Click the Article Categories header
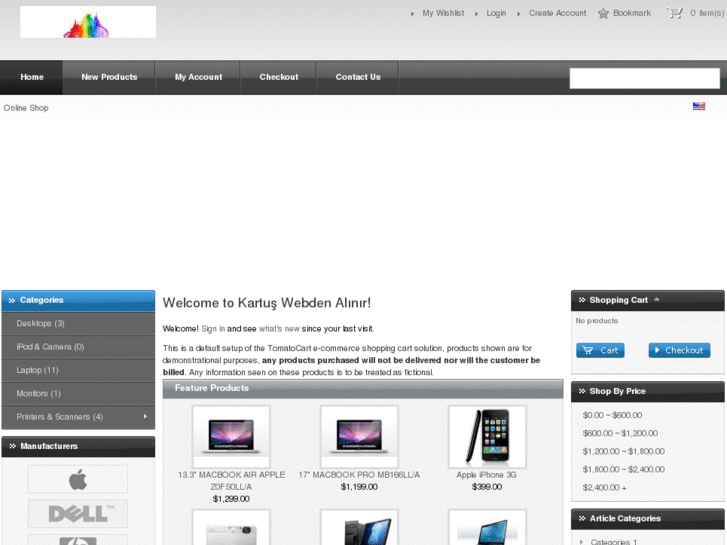The height and width of the screenshot is (545, 727). pyautogui.click(x=647, y=519)
